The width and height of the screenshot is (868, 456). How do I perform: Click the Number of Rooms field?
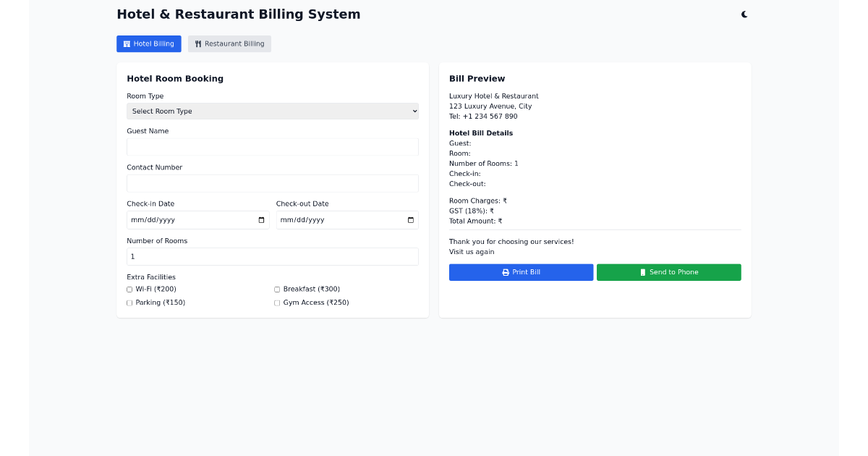pos(273,256)
